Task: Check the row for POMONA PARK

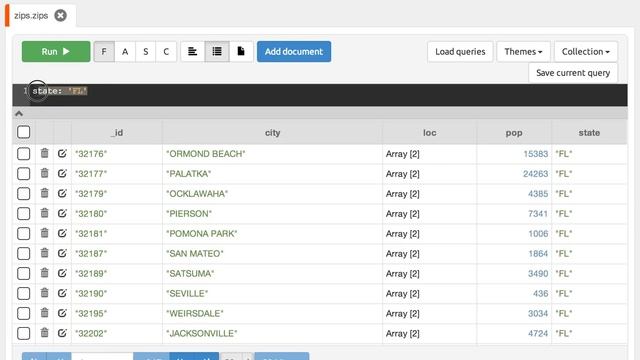Action: tap(24, 233)
